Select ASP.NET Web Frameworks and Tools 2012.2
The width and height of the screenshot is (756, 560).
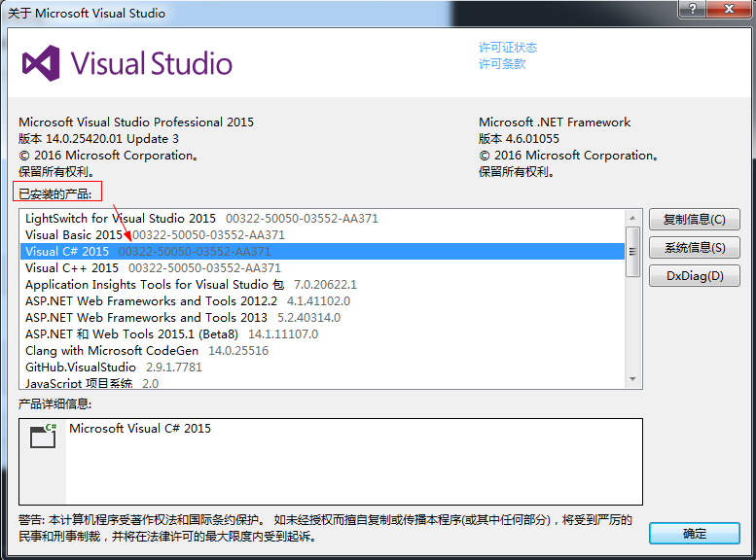[x=323, y=300]
